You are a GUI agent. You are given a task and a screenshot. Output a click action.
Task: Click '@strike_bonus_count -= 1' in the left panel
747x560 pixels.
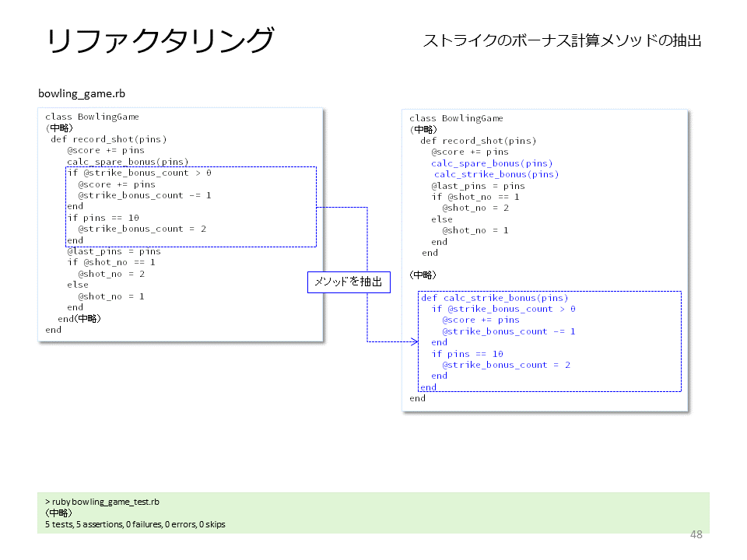[145, 195]
